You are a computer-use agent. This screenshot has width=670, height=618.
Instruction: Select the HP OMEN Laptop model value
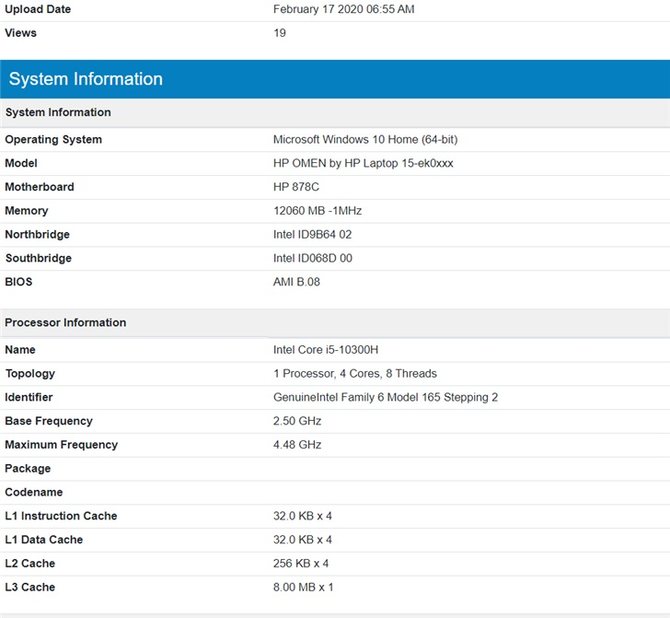[363, 163]
